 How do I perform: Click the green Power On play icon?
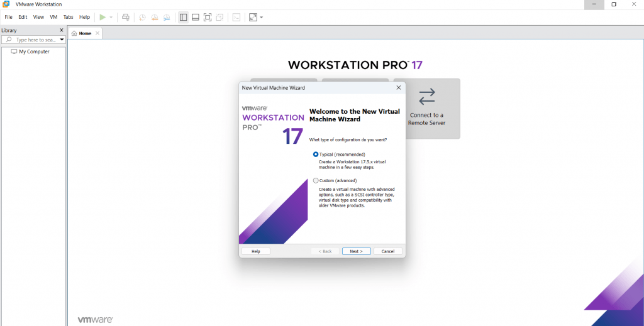(x=103, y=17)
